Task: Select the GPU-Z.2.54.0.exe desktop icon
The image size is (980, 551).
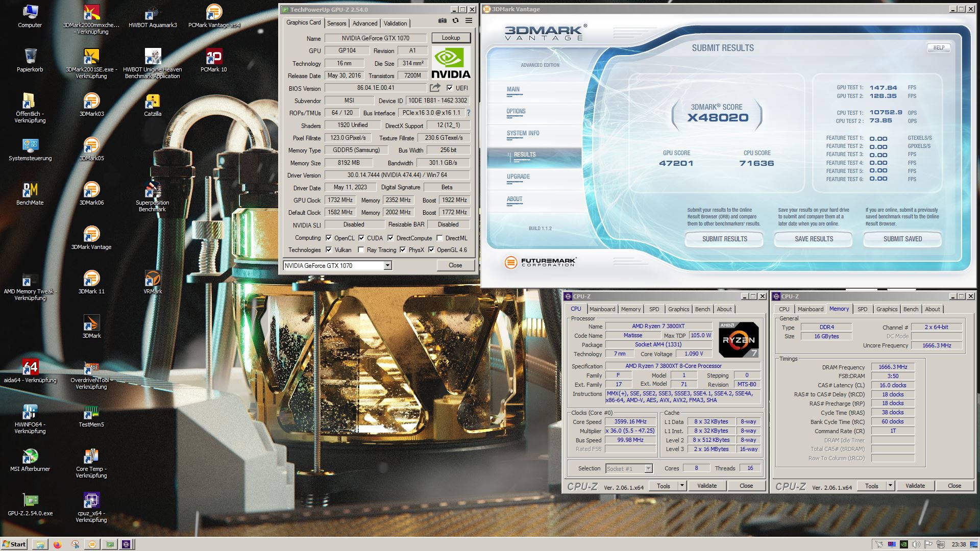Action: point(30,504)
